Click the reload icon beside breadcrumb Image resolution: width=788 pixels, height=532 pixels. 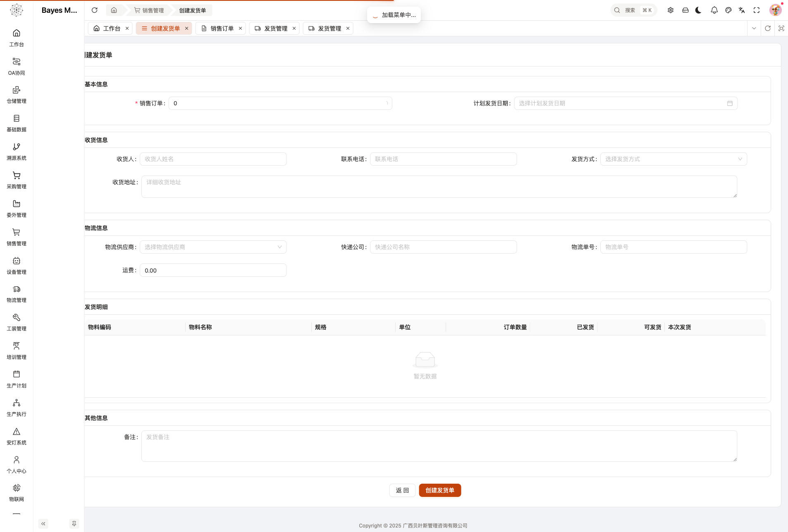click(95, 10)
